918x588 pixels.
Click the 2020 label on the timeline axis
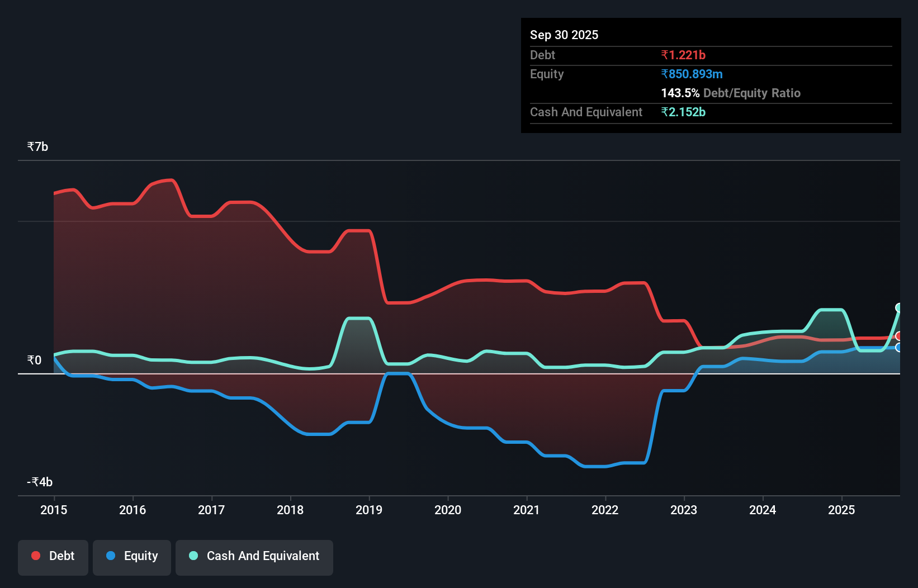pyautogui.click(x=447, y=510)
